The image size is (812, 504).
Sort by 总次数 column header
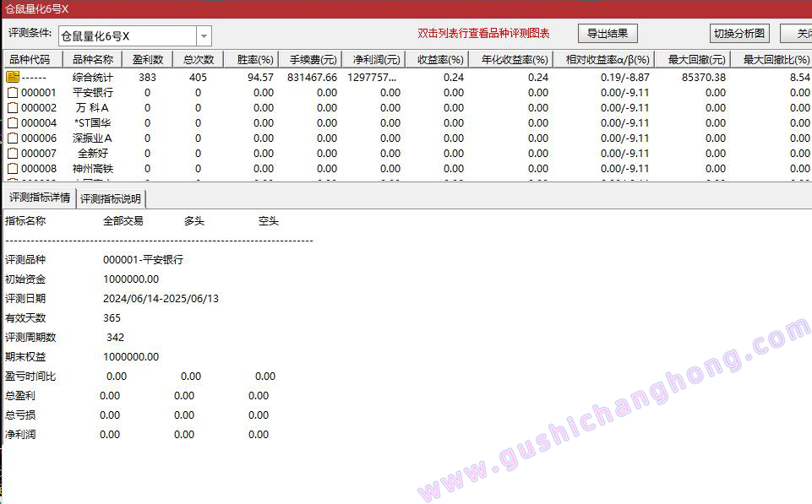click(x=199, y=59)
